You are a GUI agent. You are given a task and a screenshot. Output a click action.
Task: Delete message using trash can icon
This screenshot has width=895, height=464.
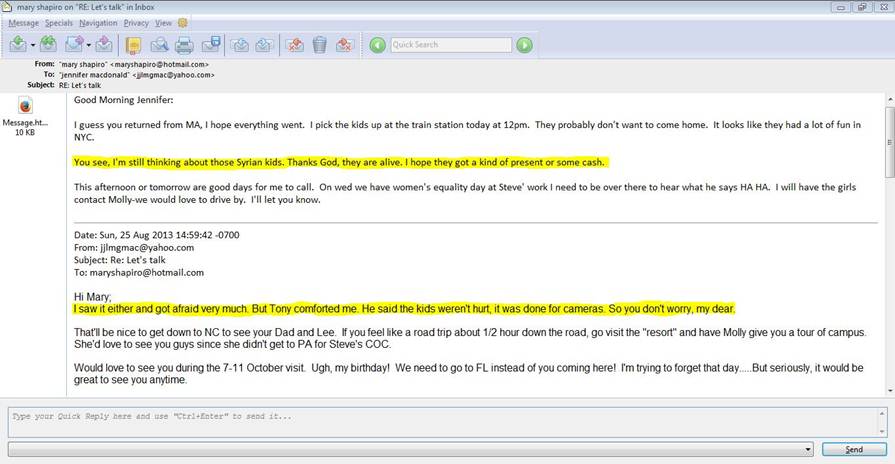pos(319,45)
